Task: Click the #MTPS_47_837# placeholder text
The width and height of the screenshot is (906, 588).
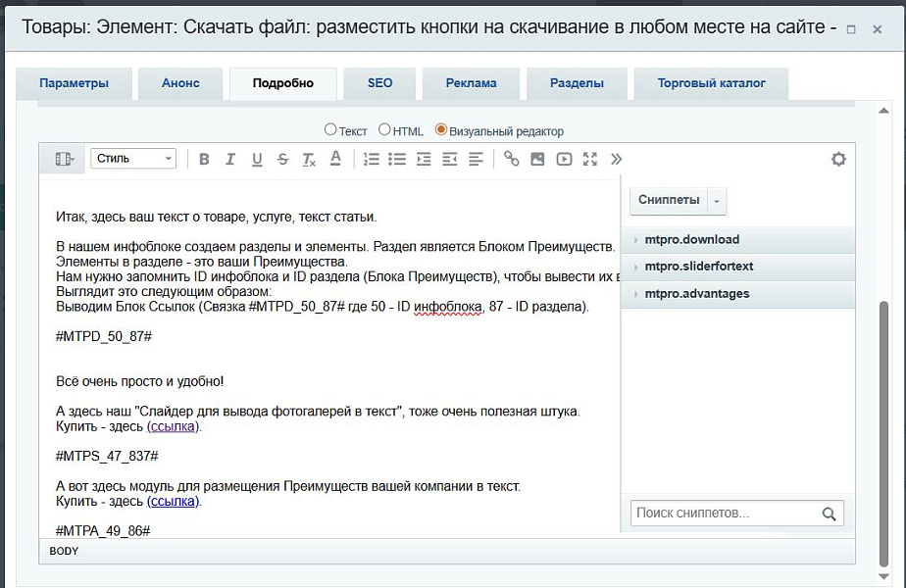Action: (x=107, y=457)
